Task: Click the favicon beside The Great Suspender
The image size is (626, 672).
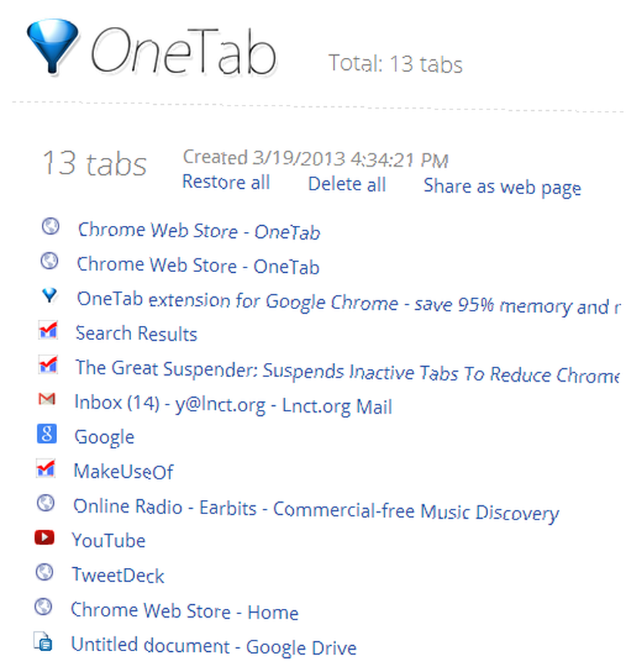Action: [48, 364]
